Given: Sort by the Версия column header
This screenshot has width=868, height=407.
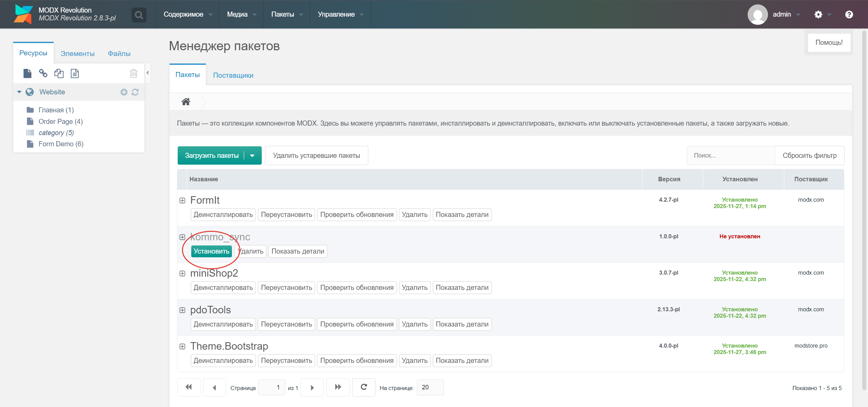Looking at the screenshot, I should pos(673,179).
